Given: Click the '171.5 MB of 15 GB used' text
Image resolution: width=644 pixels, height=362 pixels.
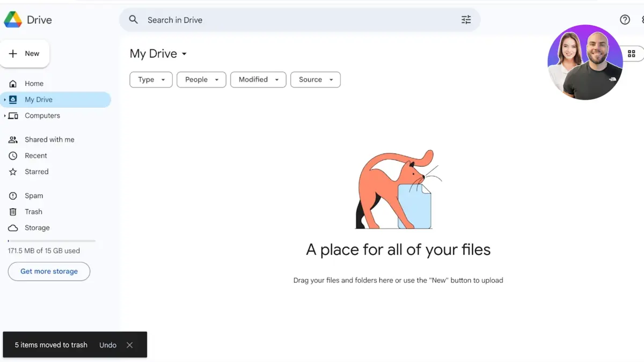Looking at the screenshot, I should coord(44,250).
